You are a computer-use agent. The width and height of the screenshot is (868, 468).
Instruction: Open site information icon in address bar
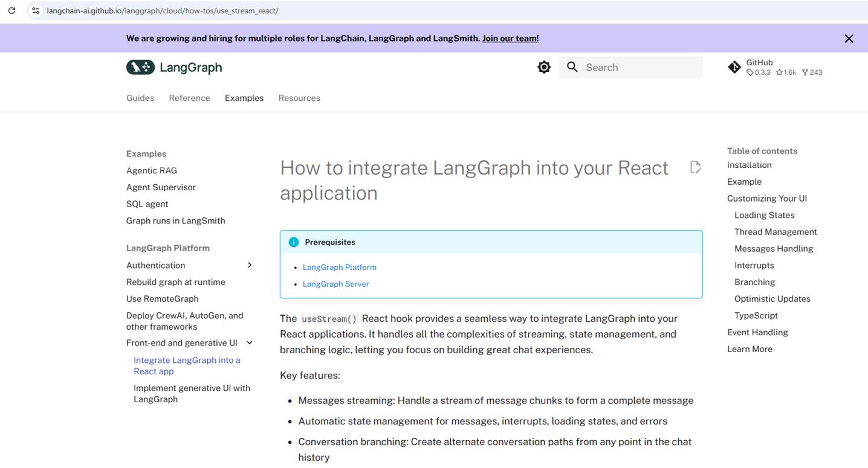click(x=36, y=10)
